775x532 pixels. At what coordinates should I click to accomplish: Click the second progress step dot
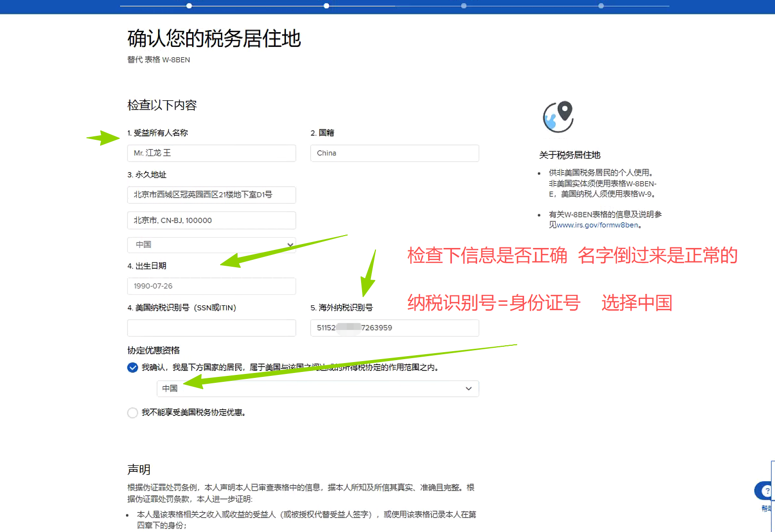pyautogui.click(x=326, y=6)
